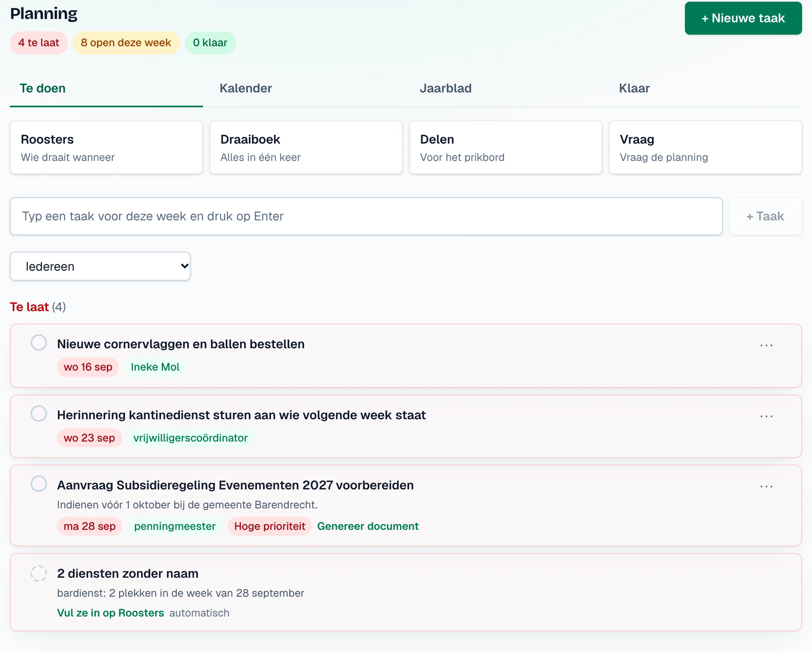This screenshot has height=652, width=812.
Task: Click the wo 16 sep date chip
Action: tap(88, 367)
